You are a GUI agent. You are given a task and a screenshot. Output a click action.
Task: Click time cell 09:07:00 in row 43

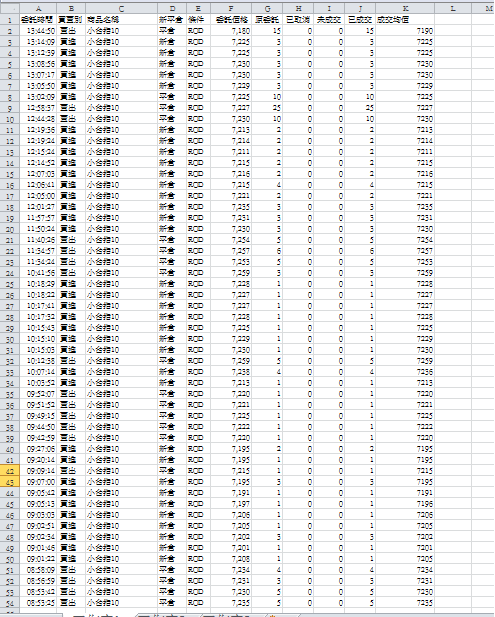pyautogui.click(x=38, y=482)
